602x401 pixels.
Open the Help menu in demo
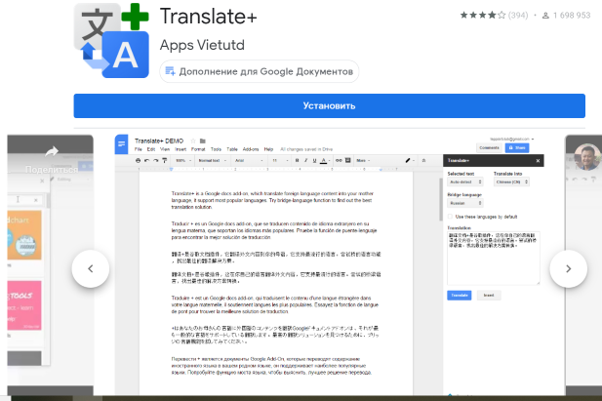[268, 149]
